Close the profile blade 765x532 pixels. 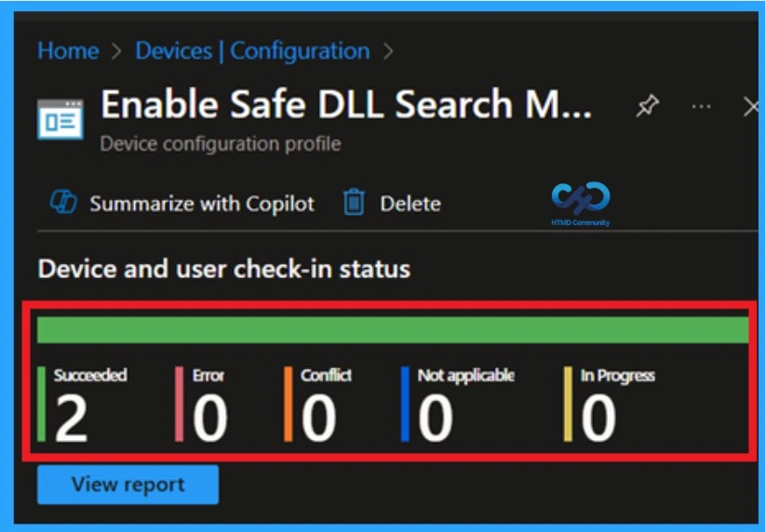coord(751,106)
